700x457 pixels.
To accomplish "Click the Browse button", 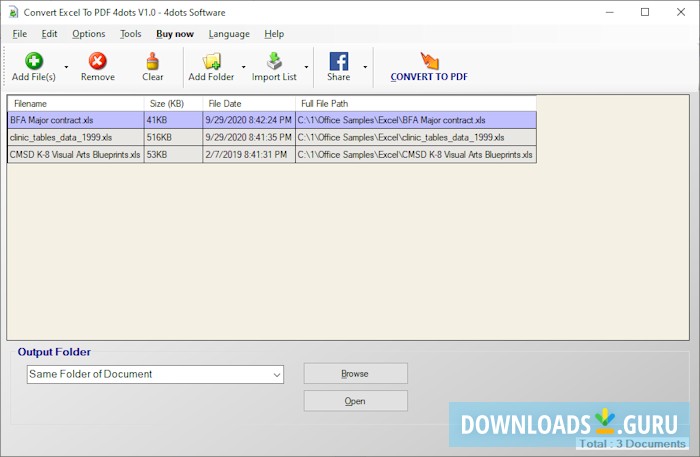I will pos(356,374).
